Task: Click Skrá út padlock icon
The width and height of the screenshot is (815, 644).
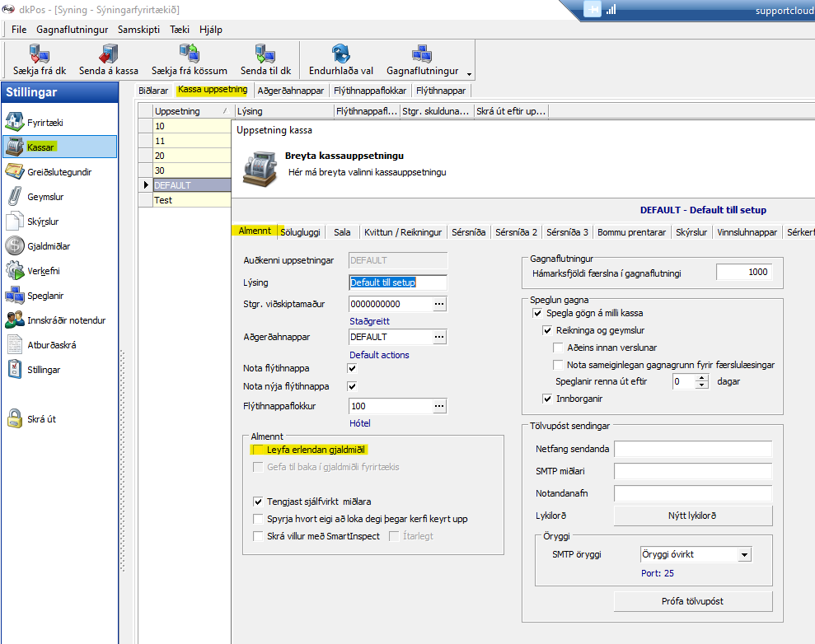Action: coord(15,419)
